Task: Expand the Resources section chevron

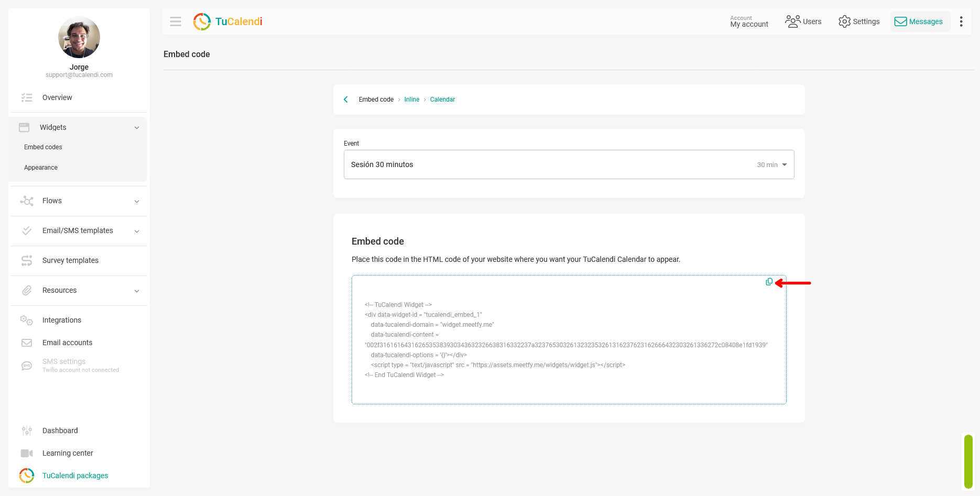Action: tap(137, 291)
